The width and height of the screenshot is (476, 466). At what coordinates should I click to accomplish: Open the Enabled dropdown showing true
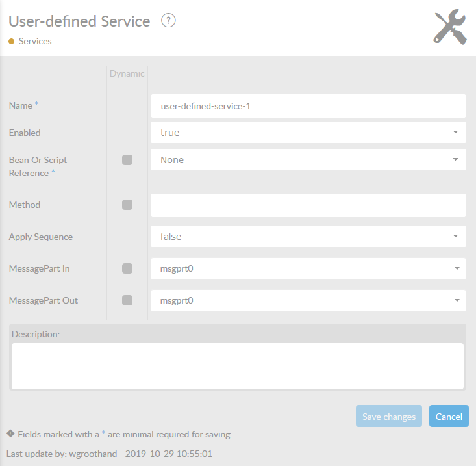coord(308,133)
